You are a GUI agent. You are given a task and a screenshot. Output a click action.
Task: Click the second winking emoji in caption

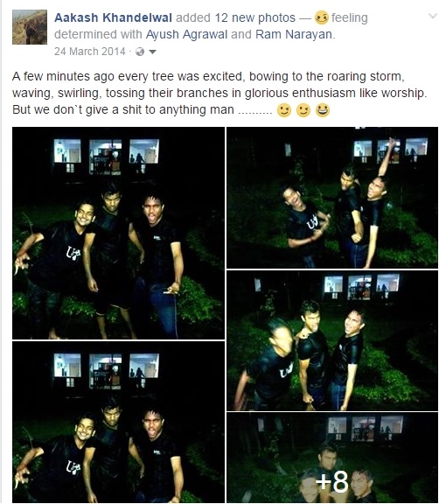click(303, 110)
